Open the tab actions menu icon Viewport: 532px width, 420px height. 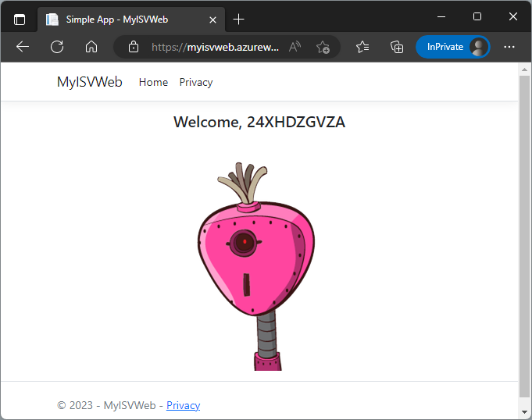tap(20, 20)
